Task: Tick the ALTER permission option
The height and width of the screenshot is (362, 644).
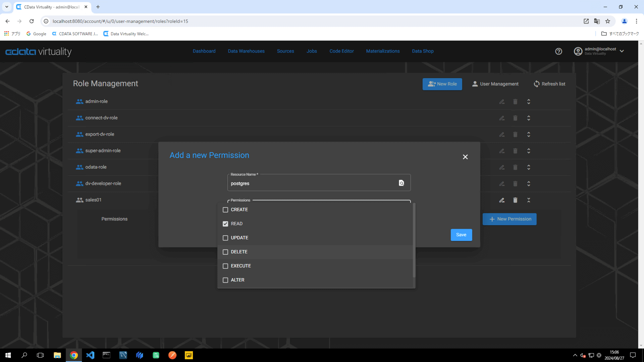Action: point(225,280)
